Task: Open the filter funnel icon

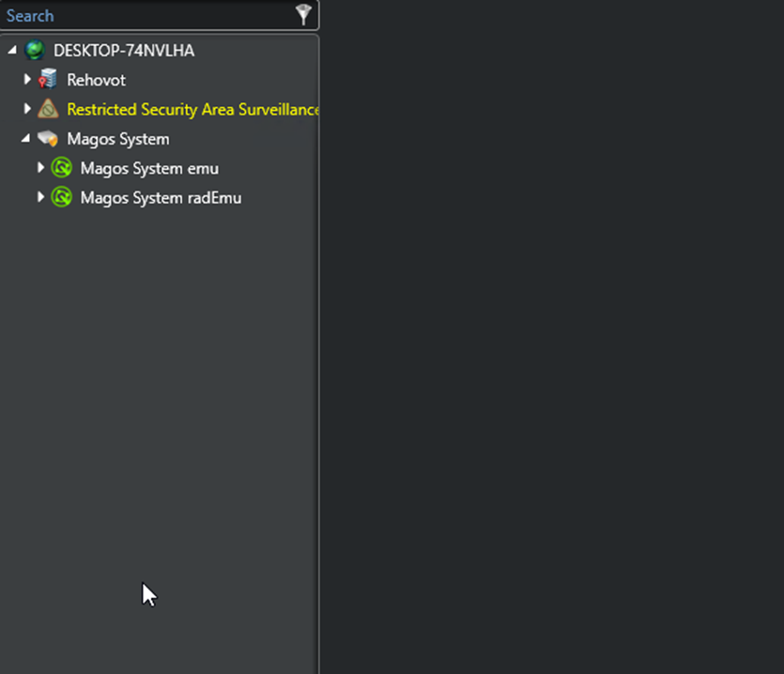Action: click(x=303, y=14)
